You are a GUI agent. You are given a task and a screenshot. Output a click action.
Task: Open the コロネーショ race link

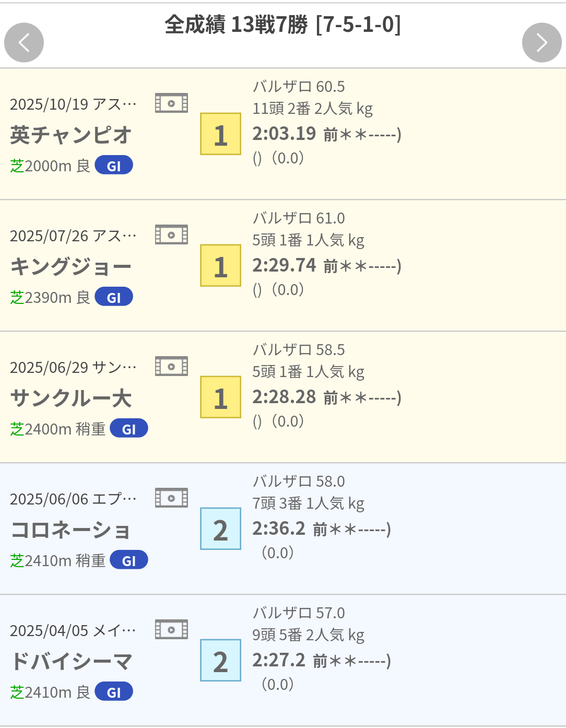click(x=71, y=530)
